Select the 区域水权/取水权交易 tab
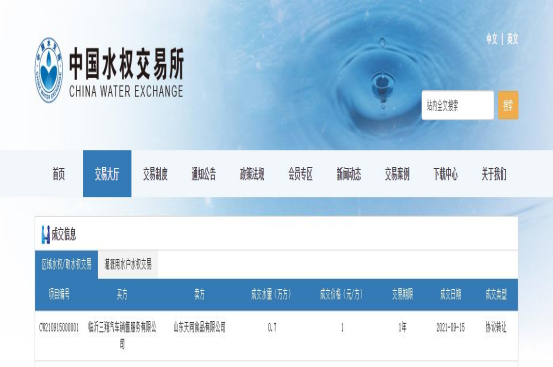The height and width of the screenshot is (367, 553). coord(66,264)
